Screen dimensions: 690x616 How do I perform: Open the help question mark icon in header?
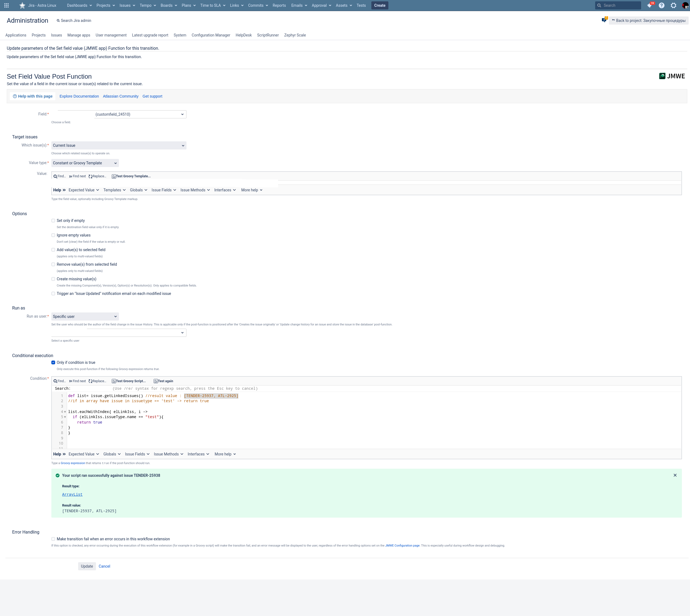(x=662, y=5)
